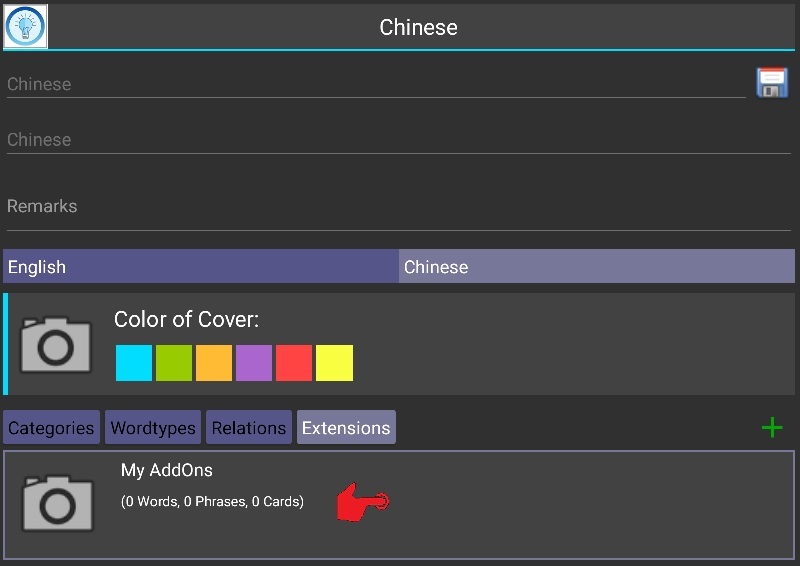800x566 pixels.
Task: Focus the Remarks input field
Action: click(398, 207)
